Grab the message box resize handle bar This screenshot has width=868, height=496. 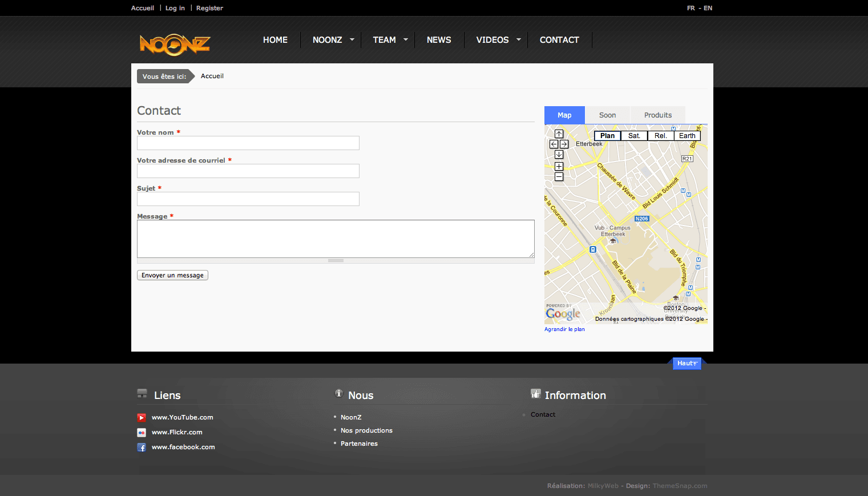[336, 261]
